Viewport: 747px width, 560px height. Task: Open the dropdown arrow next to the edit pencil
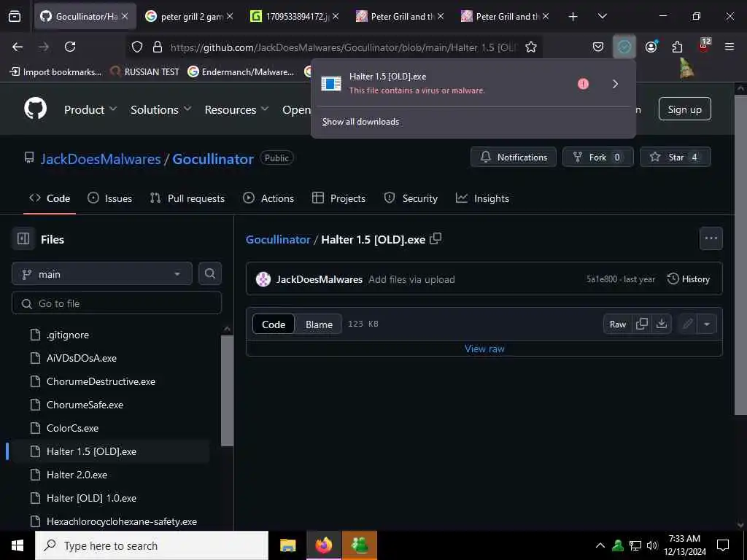pyautogui.click(x=706, y=324)
